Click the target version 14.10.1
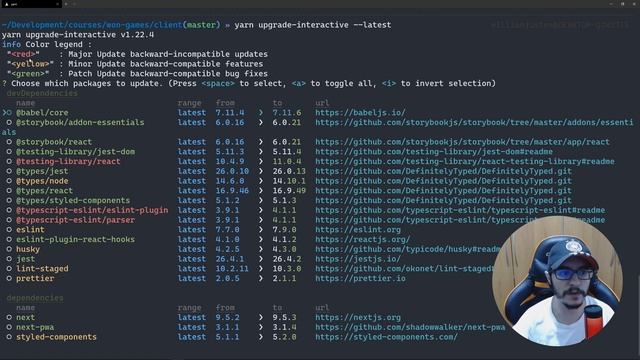This screenshot has height=360, width=640. click(x=289, y=181)
